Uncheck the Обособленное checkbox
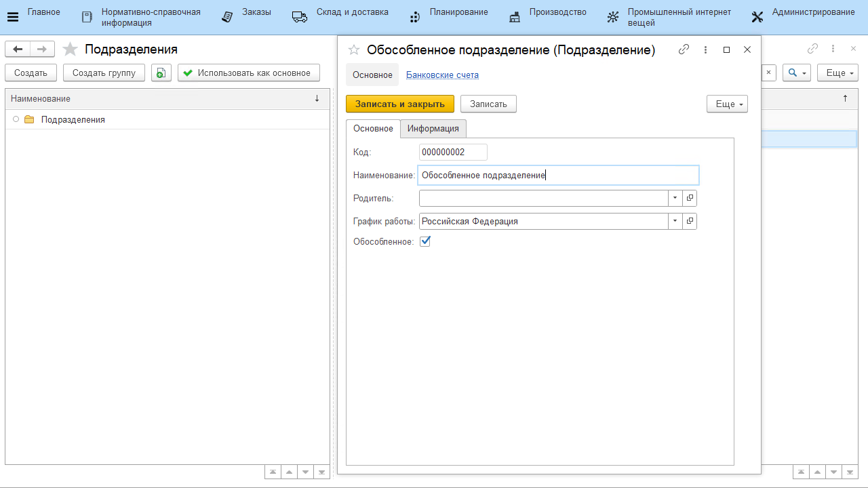868x488 pixels. click(425, 241)
